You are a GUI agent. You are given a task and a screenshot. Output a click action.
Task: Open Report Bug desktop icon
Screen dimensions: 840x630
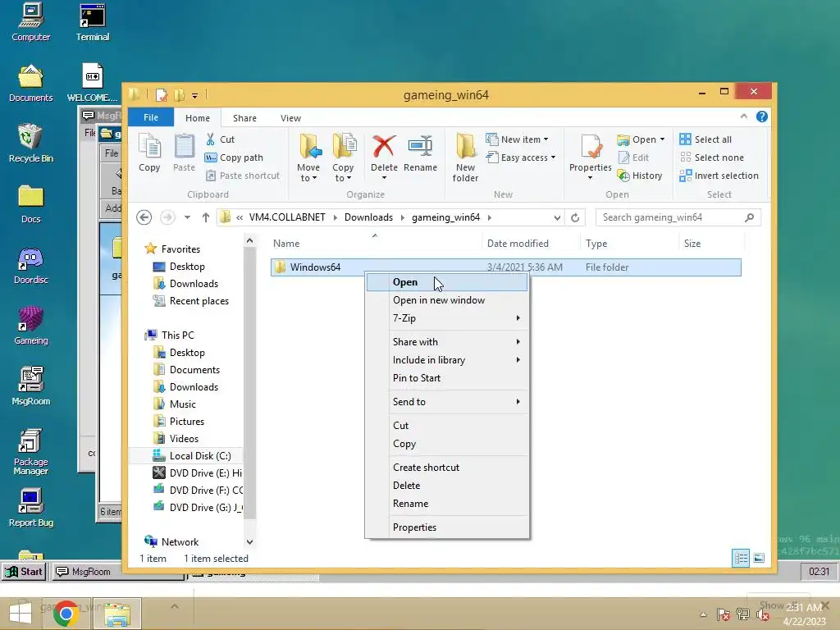point(31,508)
